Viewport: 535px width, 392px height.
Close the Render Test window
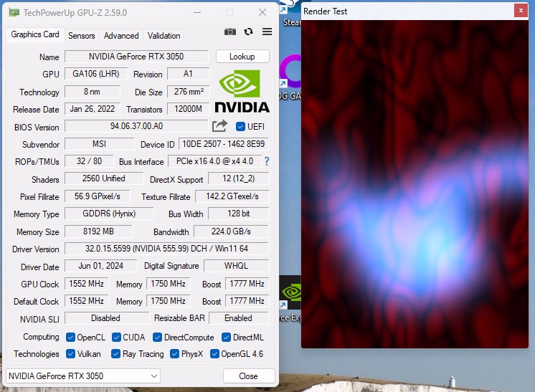tap(519, 10)
